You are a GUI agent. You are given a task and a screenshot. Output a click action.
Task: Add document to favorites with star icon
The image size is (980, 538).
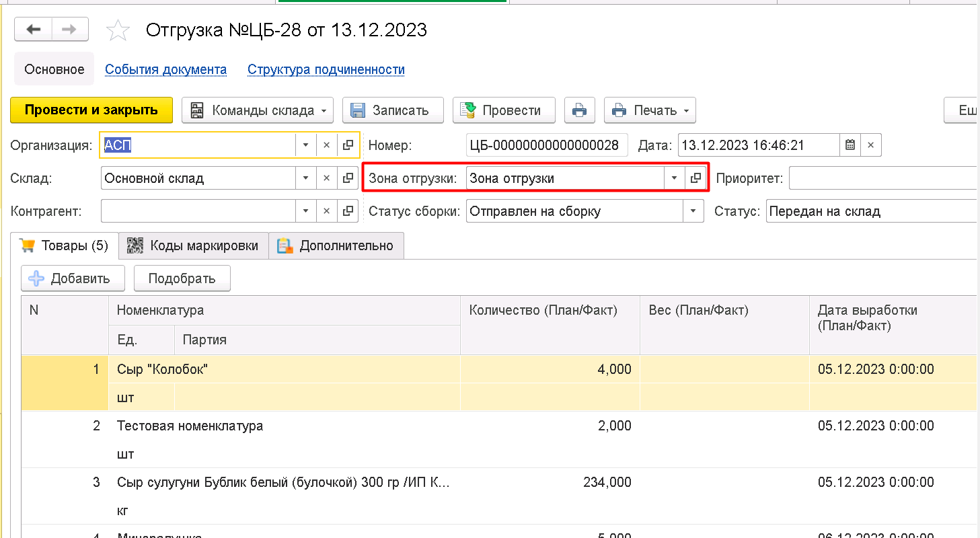point(118,30)
